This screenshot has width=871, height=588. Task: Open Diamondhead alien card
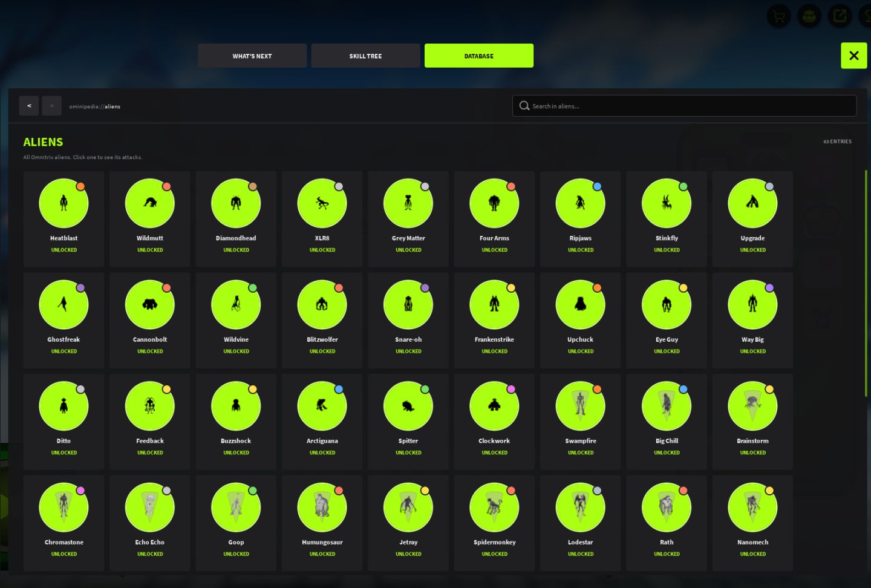pos(236,219)
